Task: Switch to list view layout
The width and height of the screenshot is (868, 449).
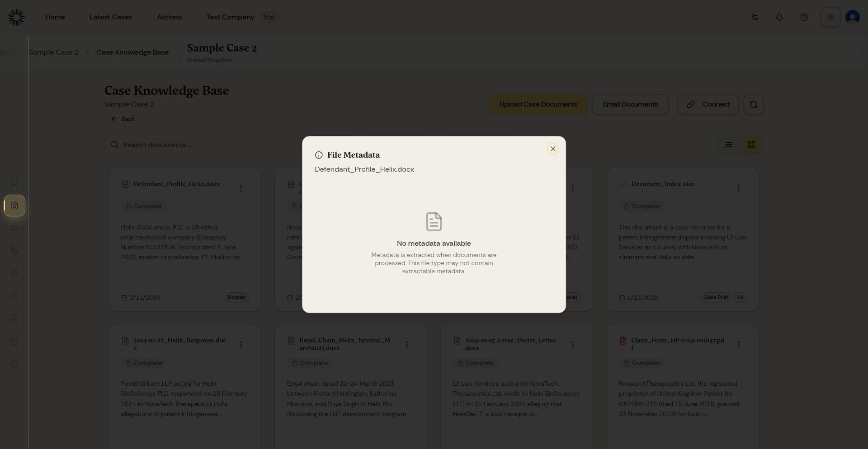Action: [x=728, y=145]
